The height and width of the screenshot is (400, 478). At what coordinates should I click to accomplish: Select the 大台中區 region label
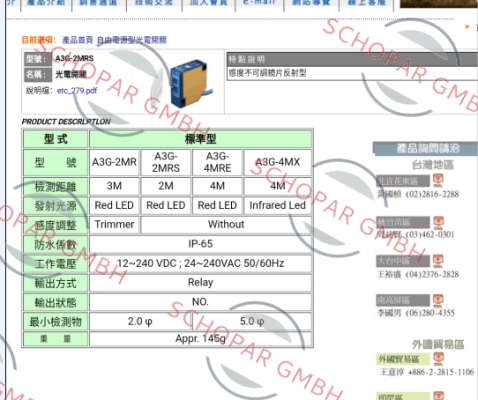pyautogui.click(x=403, y=261)
